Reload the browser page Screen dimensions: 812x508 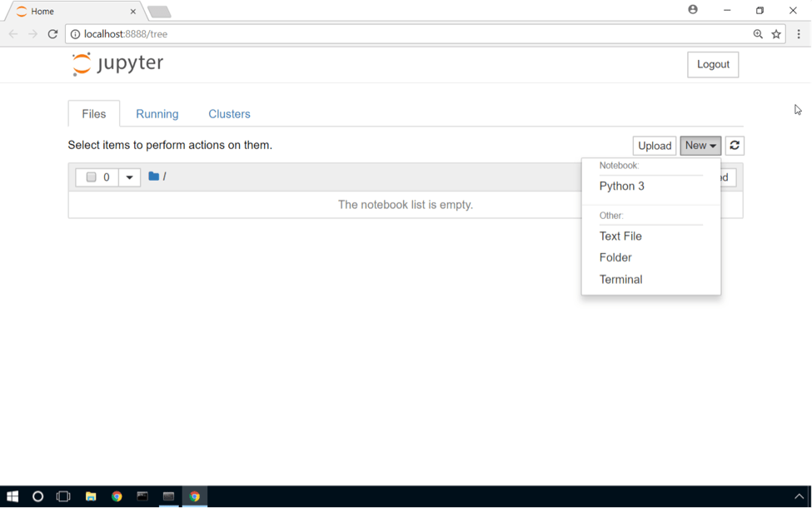tap(52, 34)
